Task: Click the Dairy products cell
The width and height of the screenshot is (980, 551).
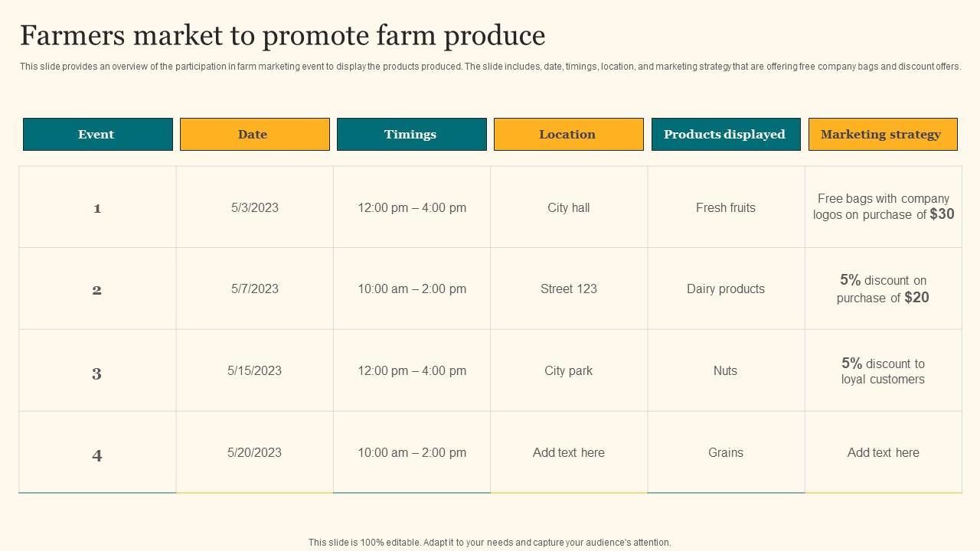Action: pyautogui.click(x=726, y=289)
